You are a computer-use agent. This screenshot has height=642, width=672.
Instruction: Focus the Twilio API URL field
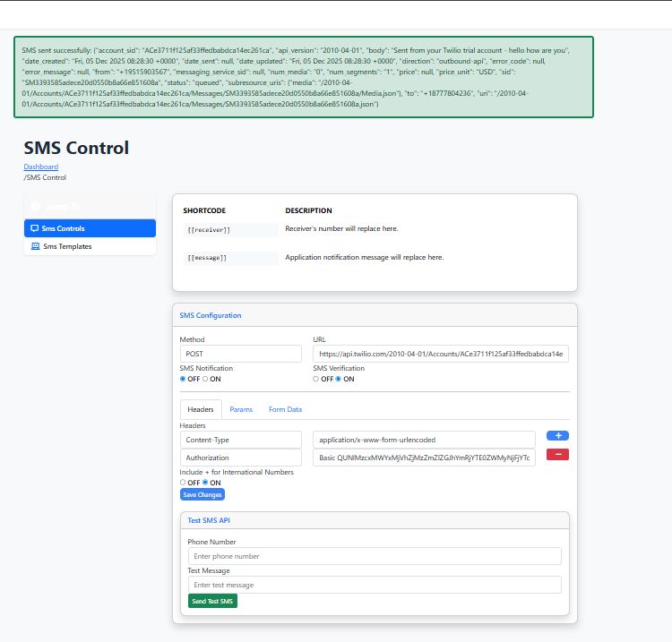point(440,354)
